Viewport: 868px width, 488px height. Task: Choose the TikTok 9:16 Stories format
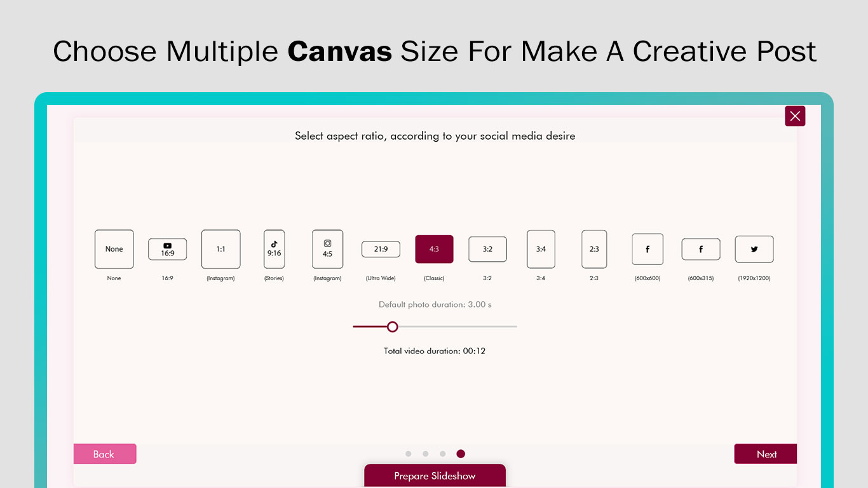pos(274,249)
